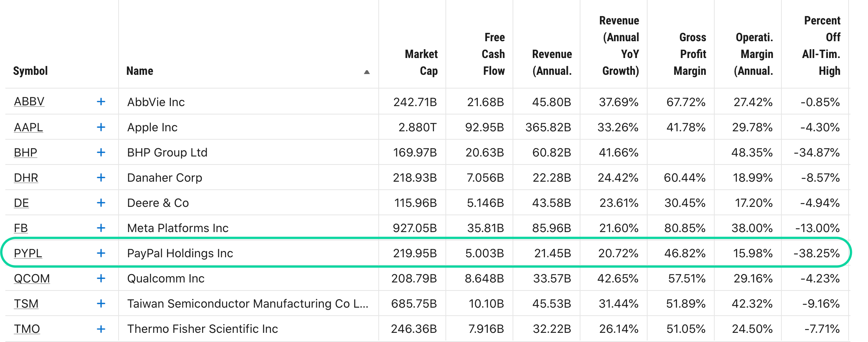Follow the QCOM ticker link
This screenshot has width=868, height=342.
[32, 278]
